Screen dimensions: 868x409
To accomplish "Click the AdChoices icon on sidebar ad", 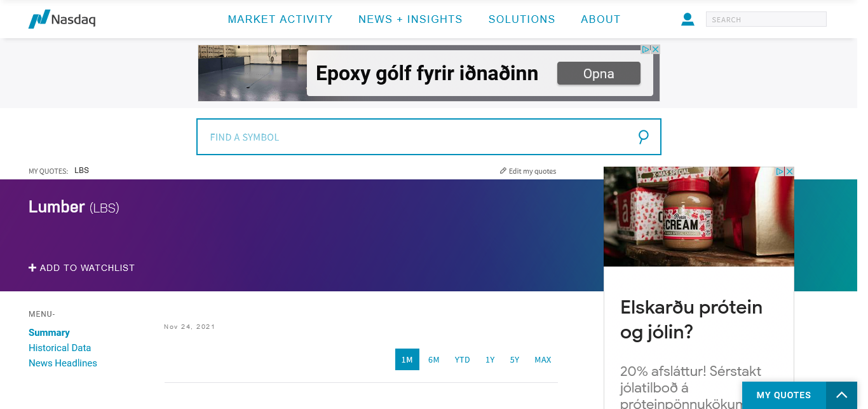I will (780, 172).
